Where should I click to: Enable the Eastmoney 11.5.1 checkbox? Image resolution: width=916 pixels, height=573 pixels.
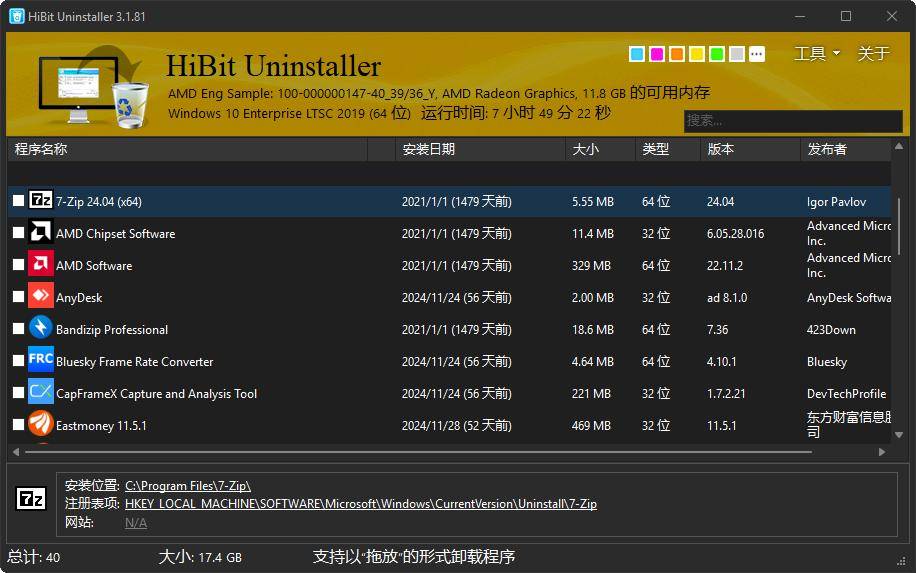[x=18, y=425]
